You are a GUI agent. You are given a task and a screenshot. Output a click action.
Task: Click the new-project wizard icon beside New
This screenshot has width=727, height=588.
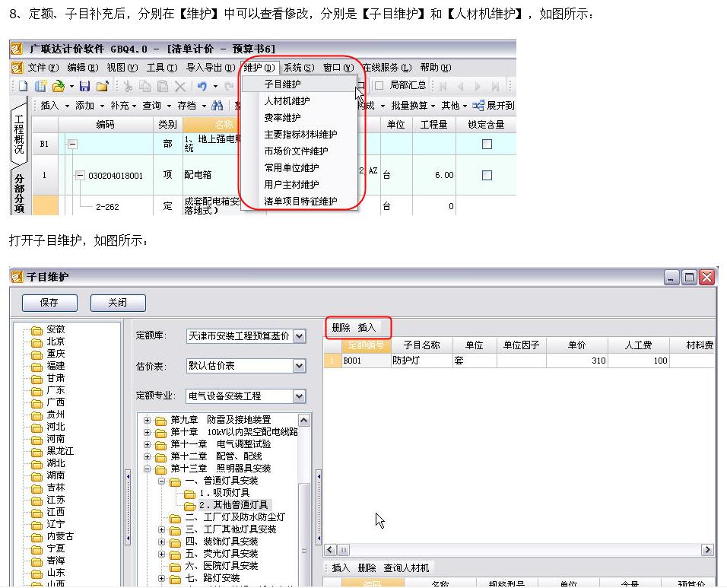click(x=41, y=86)
